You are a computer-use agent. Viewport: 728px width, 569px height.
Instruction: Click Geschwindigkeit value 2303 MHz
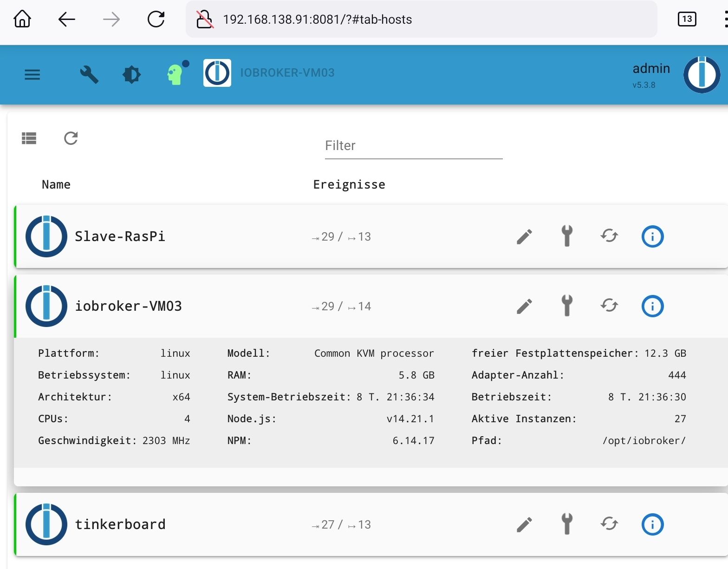[x=166, y=440]
